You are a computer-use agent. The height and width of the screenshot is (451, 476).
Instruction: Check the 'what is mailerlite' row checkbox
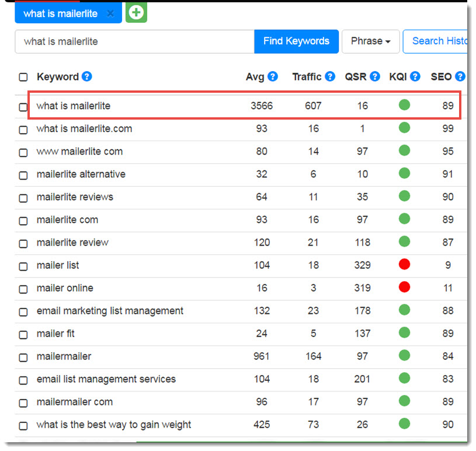click(x=23, y=107)
